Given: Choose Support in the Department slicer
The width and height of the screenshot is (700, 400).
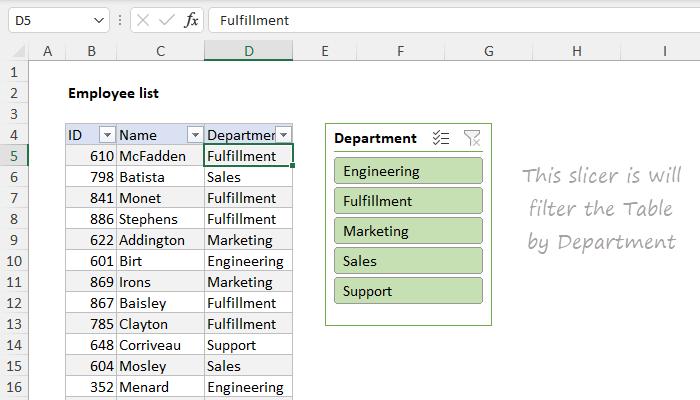Looking at the screenshot, I should coord(409,291).
